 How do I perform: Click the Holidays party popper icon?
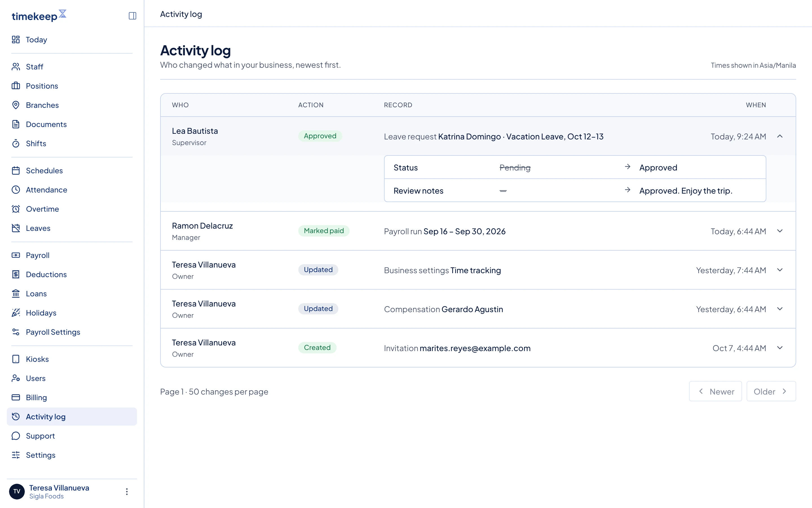pyautogui.click(x=16, y=312)
